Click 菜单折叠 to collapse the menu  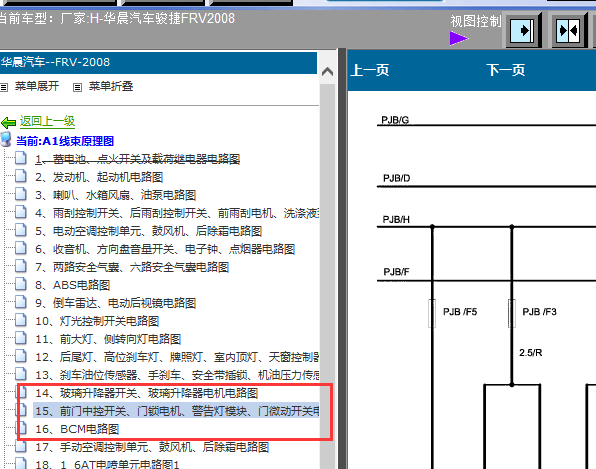click(111, 86)
